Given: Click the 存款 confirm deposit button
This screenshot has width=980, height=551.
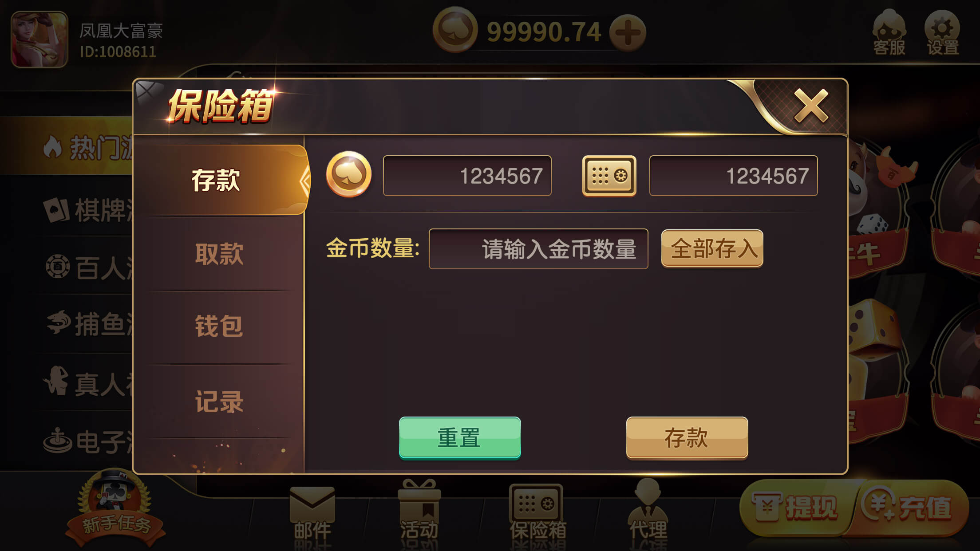Looking at the screenshot, I should click(687, 438).
